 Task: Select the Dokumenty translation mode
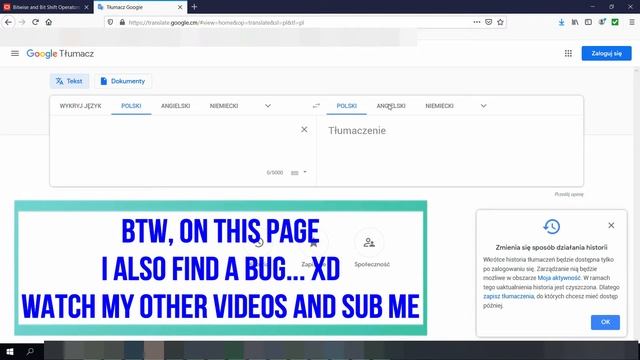click(123, 81)
